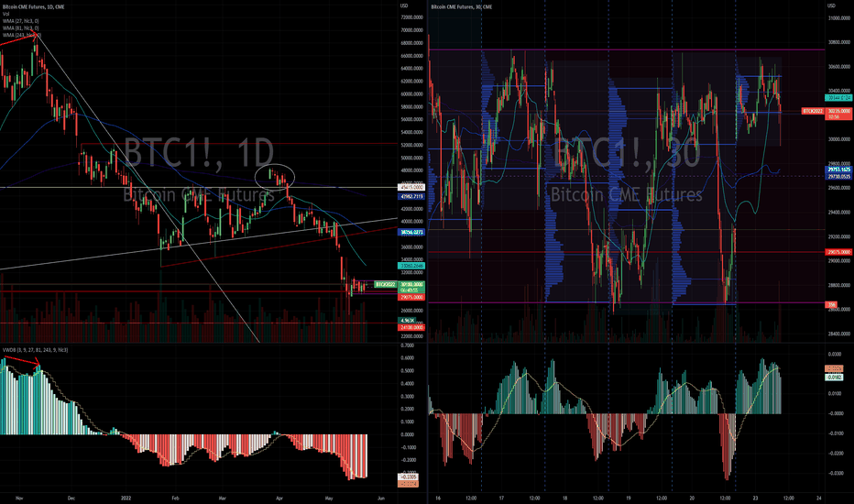Click the USD label on the 30-minute chart
The image size is (854, 504).
click(831, 5)
